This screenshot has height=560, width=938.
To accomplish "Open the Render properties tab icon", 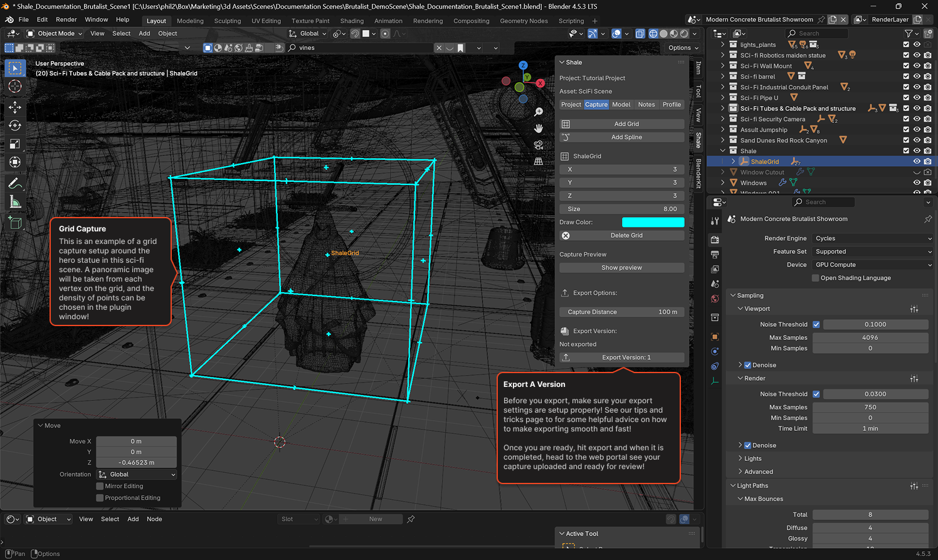I will tap(715, 240).
